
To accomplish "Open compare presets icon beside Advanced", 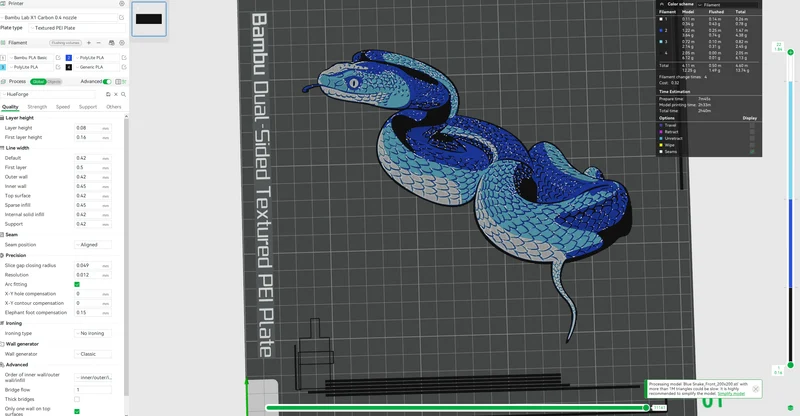I will point(120,82).
